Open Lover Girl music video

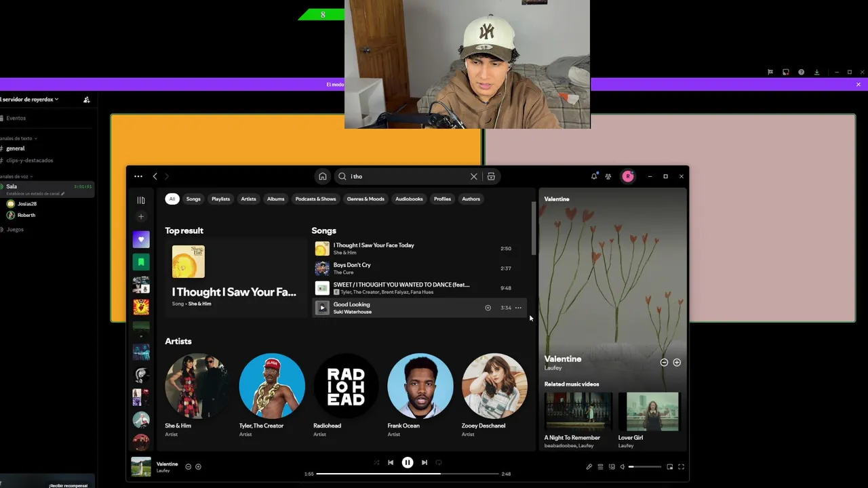[x=651, y=420]
